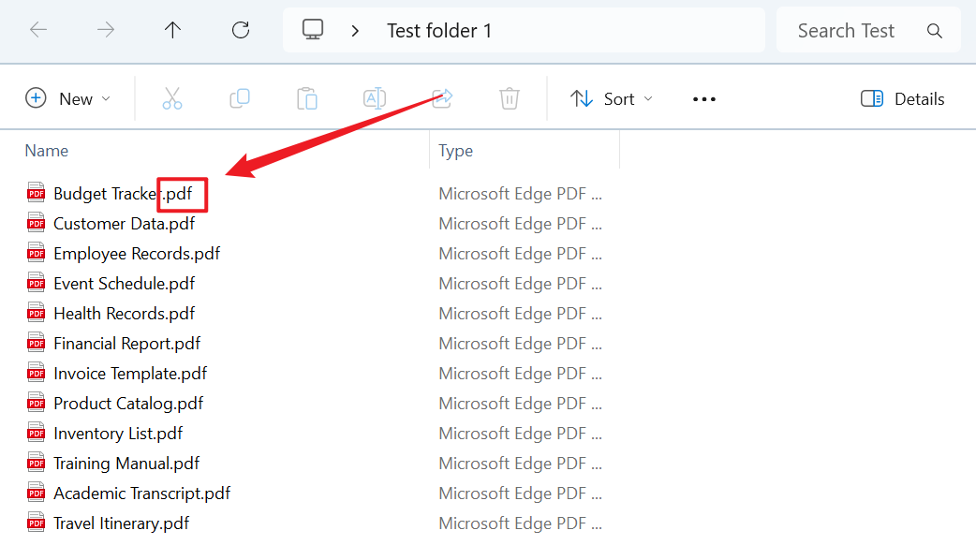Image resolution: width=976 pixels, height=560 pixels.
Task: Click the back navigation arrow
Action: [x=38, y=30]
